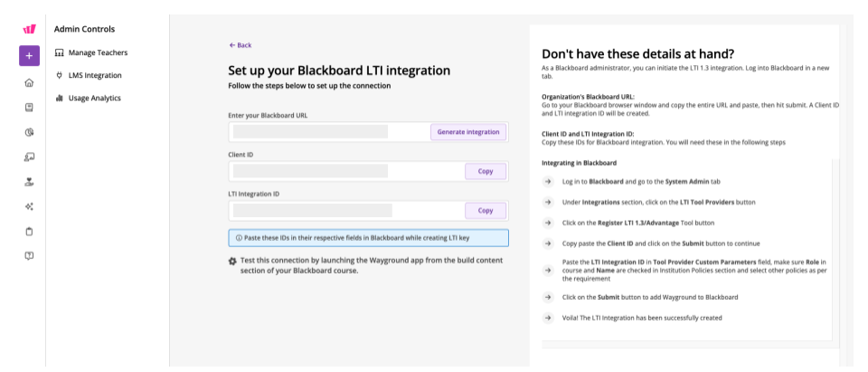Open the classes icon in sidebar
Image resolution: width=868 pixels, height=372 pixels.
(x=29, y=157)
